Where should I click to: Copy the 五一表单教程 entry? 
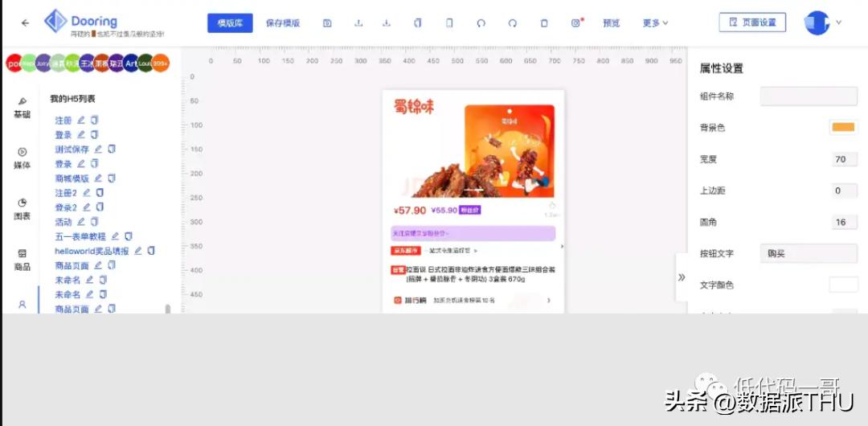(129, 236)
